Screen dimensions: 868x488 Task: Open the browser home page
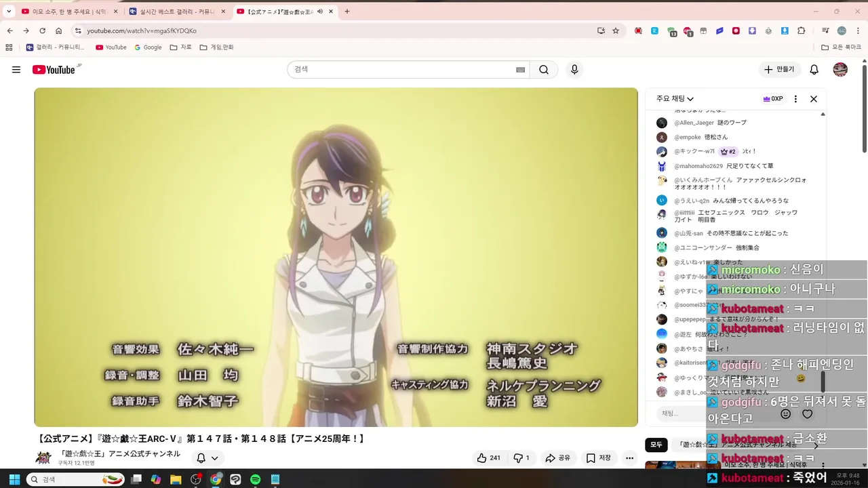coord(59,30)
